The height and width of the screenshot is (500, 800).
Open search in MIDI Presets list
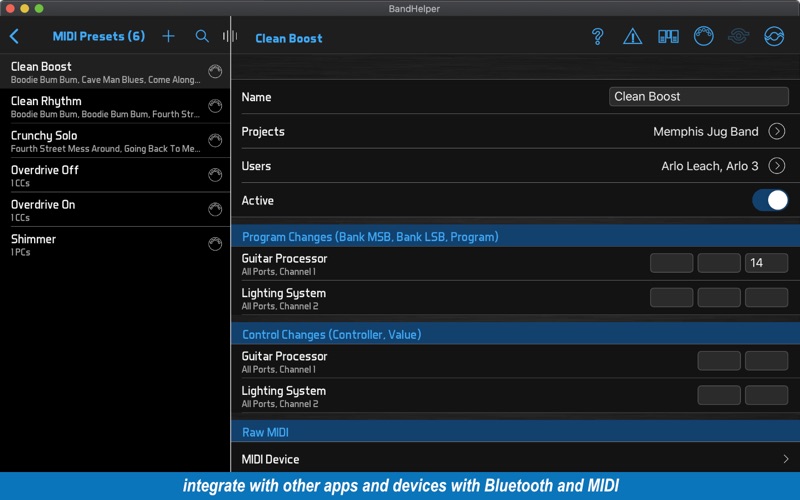202,36
